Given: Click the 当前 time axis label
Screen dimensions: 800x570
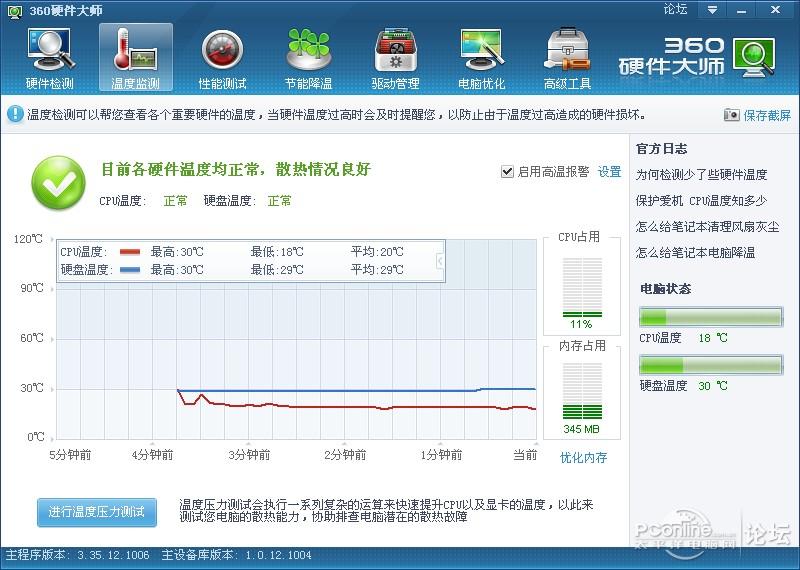Looking at the screenshot, I should (x=525, y=455).
